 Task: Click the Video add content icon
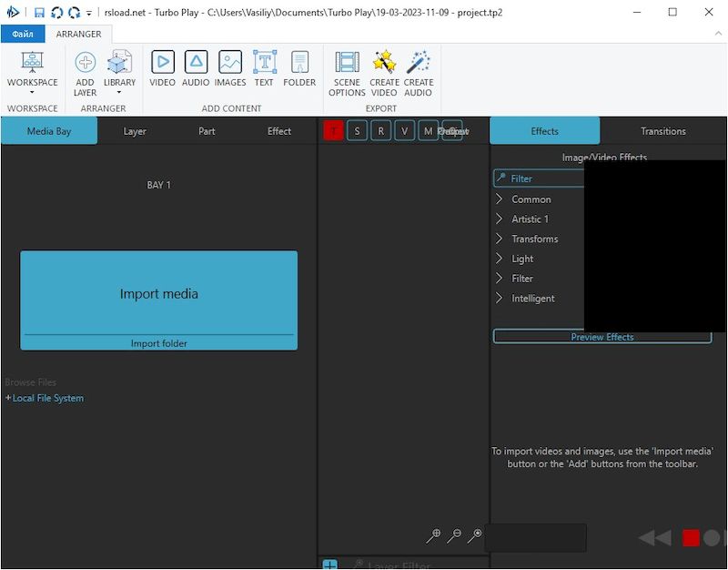point(162,69)
